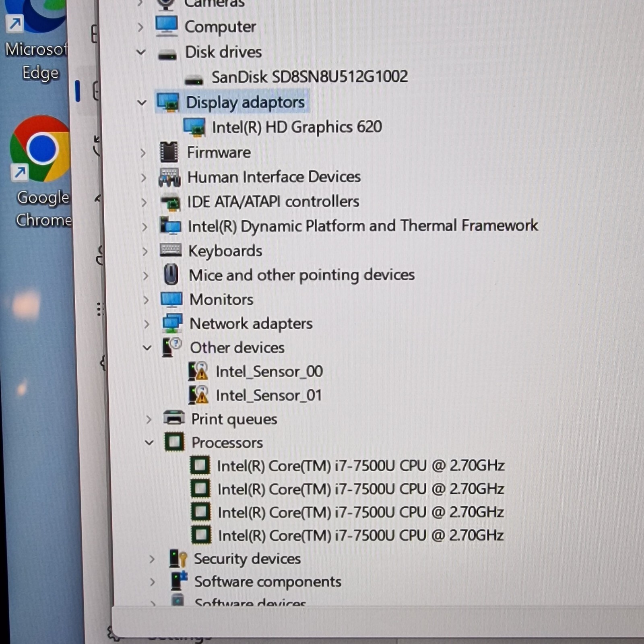Select the Print queues label
This screenshot has width=644, height=644.
click(x=234, y=419)
